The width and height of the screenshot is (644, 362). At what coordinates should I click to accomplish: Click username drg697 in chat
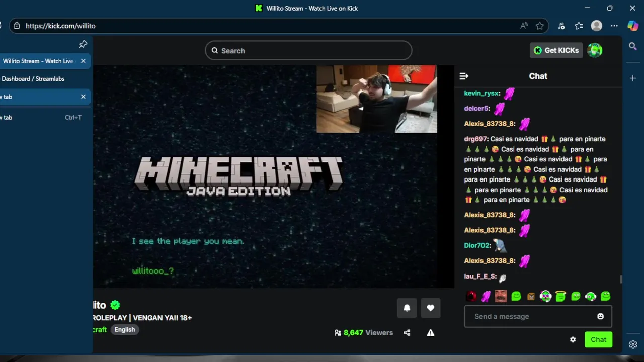pyautogui.click(x=475, y=139)
